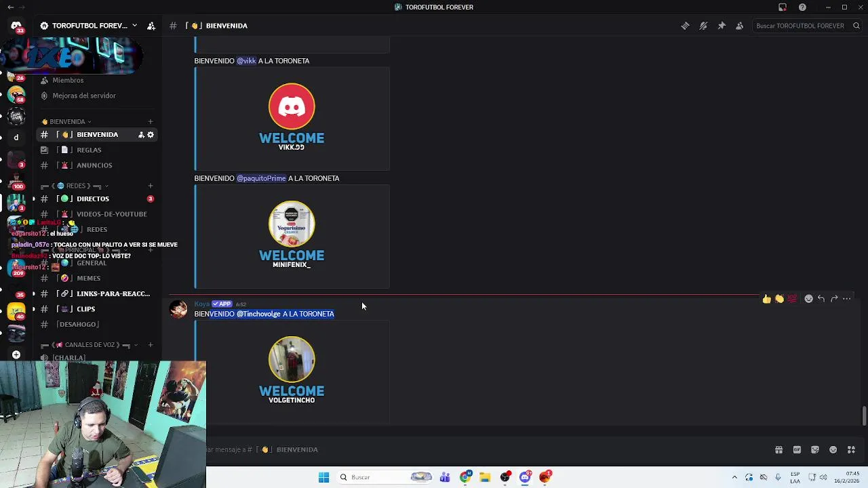Focus the Buscar TOROFUTBOL FOREVER search field
This screenshot has height=488, width=868.
pyautogui.click(x=807, y=26)
